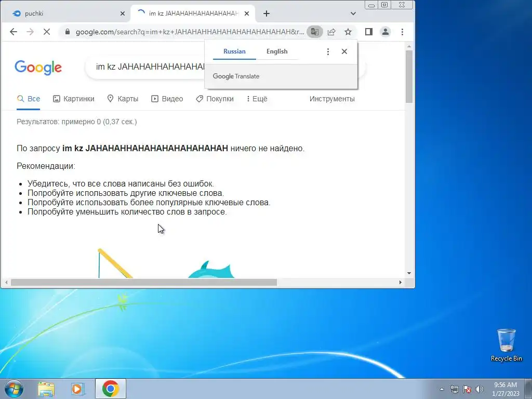The image size is (532, 399).
Task: Click 'Убедитесь, что все слова' suggestion line
Action: tap(121, 183)
